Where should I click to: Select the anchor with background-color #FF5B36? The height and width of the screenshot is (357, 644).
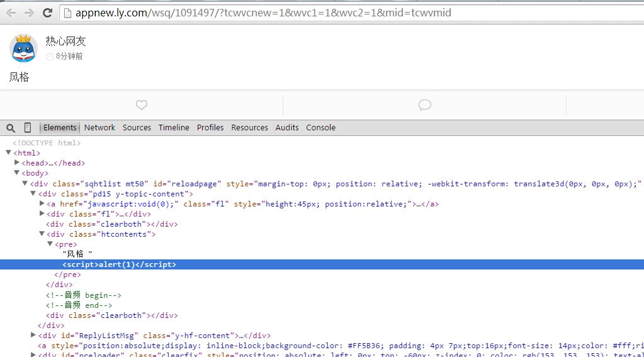(x=341, y=346)
